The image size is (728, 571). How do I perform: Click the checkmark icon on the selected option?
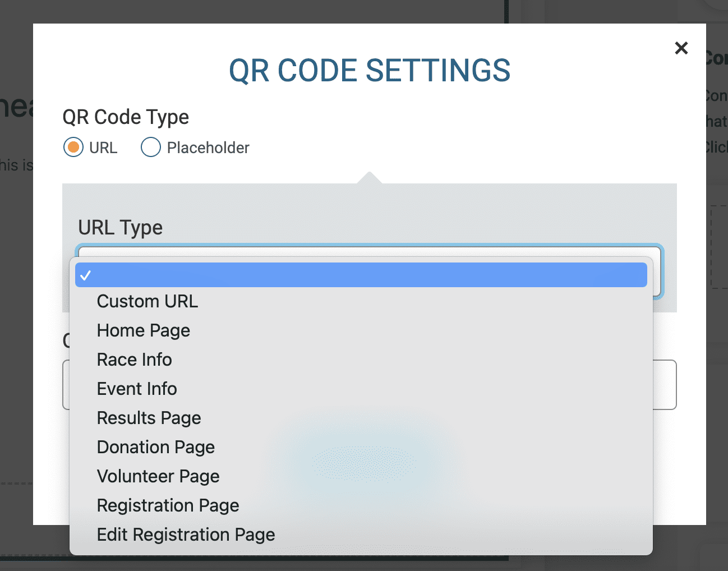[x=86, y=275]
